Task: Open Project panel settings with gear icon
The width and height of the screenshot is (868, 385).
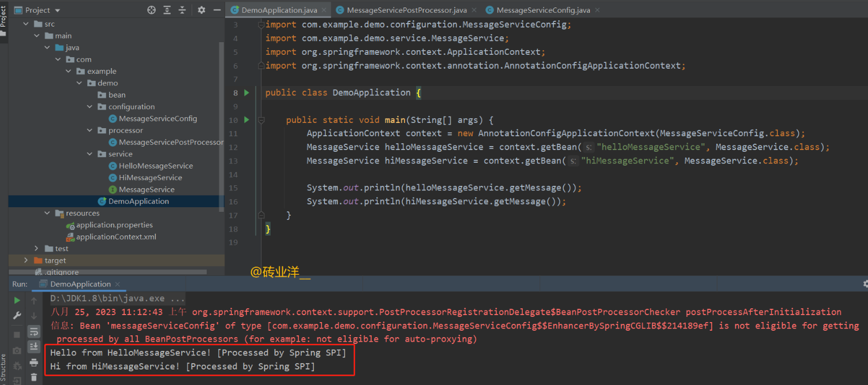Action: click(201, 10)
